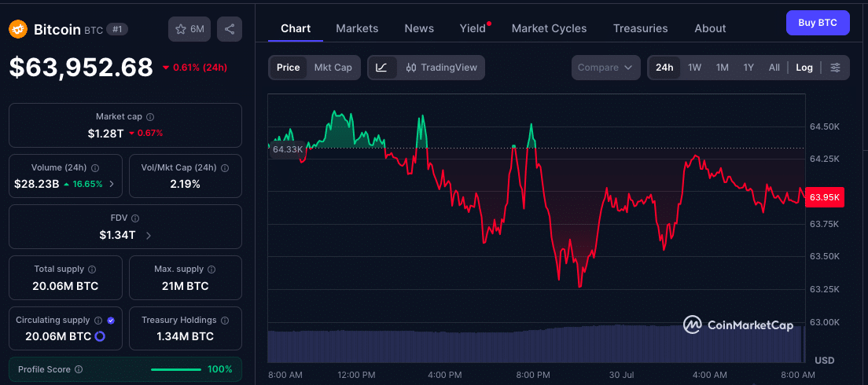Click Total supply info icon

[92, 269]
